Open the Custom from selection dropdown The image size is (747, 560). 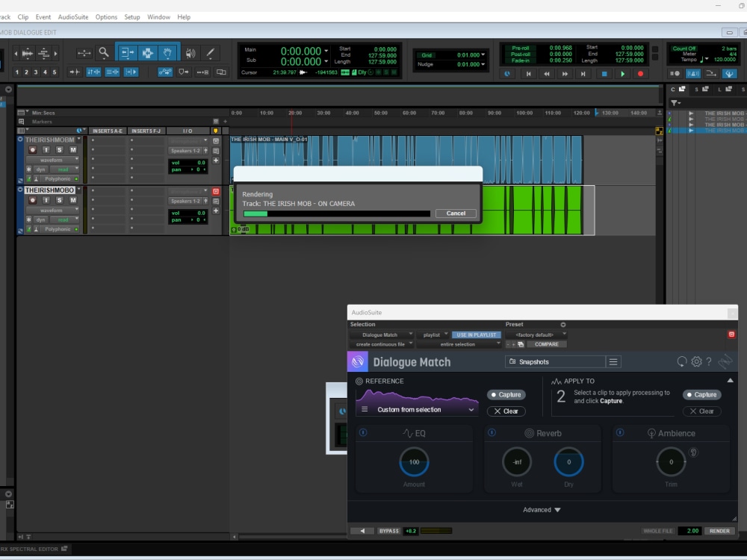click(418, 409)
